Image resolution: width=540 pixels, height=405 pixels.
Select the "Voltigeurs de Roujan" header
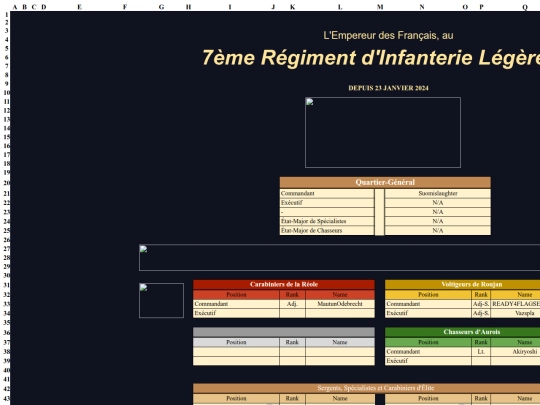[x=463, y=284]
